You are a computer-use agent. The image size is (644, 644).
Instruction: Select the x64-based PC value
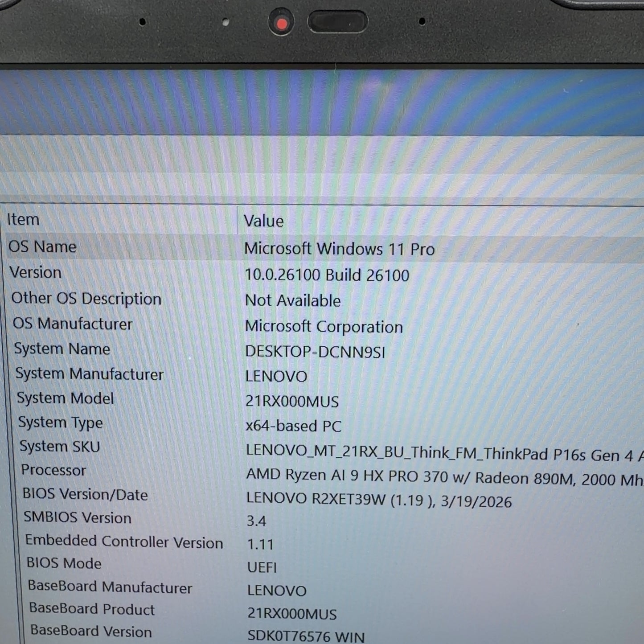click(x=293, y=426)
